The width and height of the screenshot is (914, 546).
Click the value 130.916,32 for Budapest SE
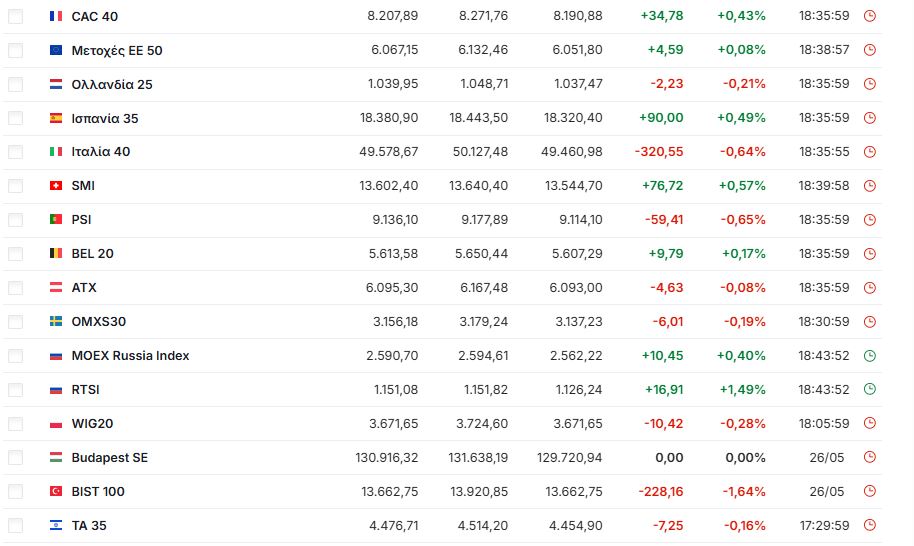pyautogui.click(x=386, y=458)
